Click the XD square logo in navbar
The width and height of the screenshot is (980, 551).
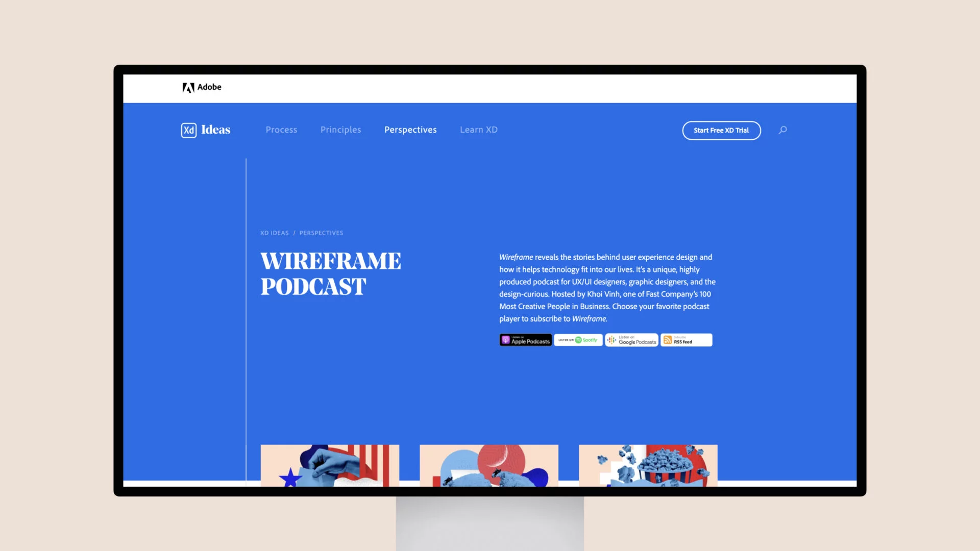(189, 129)
